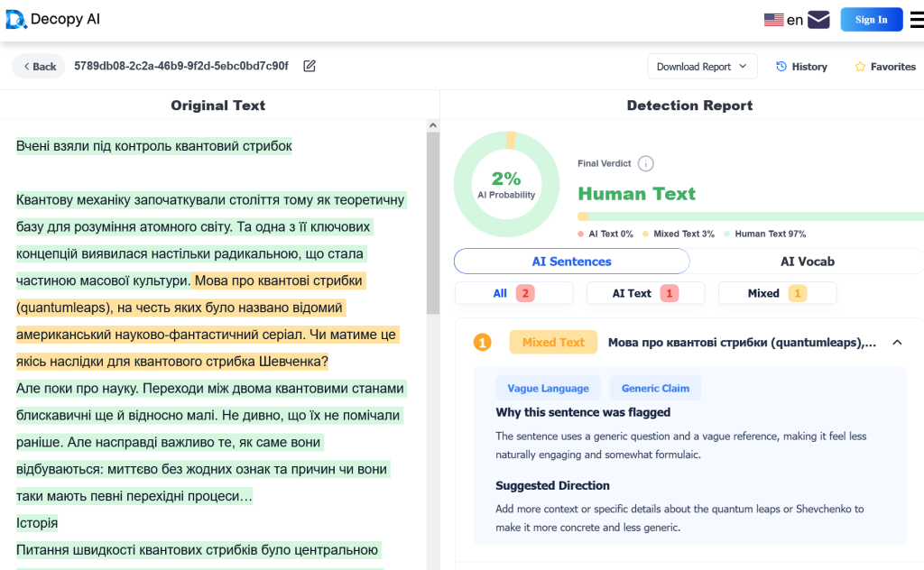Collapse the Mixed Text sentence card
Image resolution: width=924 pixels, height=570 pixels.
897,342
